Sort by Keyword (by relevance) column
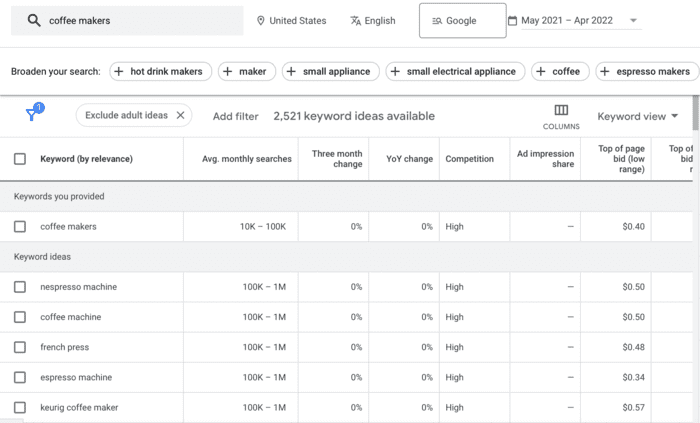The image size is (700, 423). pyautogui.click(x=86, y=159)
